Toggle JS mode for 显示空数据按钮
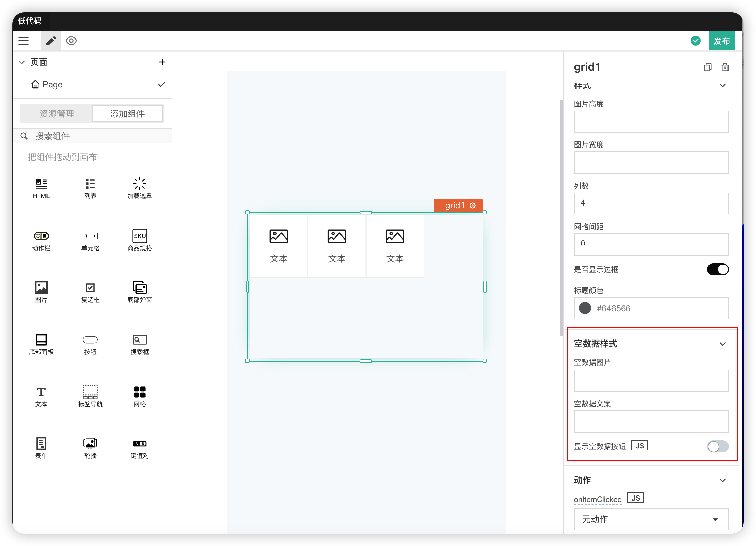756x546 pixels. (x=639, y=446)
